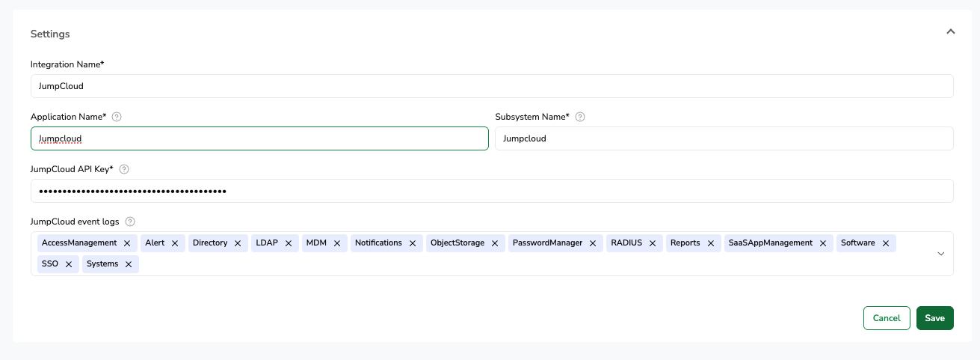The image size is (980, 360).
Task: Cancel the settings changes
Action: 887,318
